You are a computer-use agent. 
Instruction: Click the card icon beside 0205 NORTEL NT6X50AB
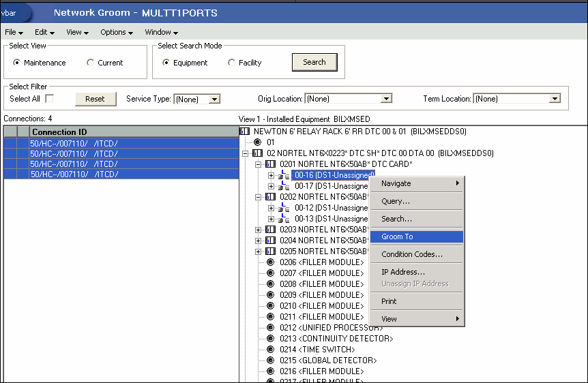point(270,251)
